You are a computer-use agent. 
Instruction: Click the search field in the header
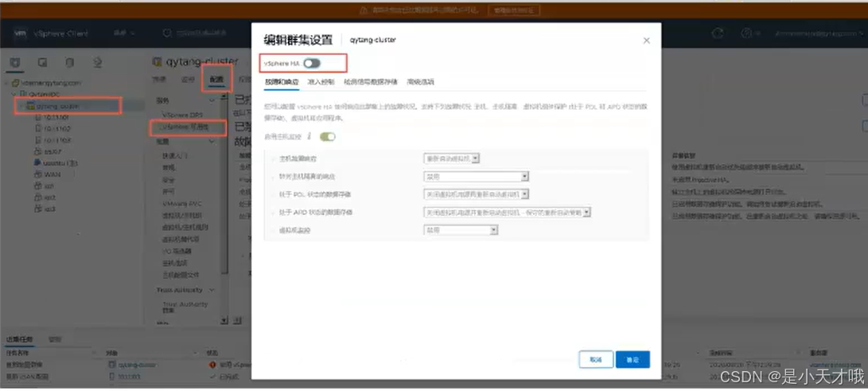click(202, 33)
